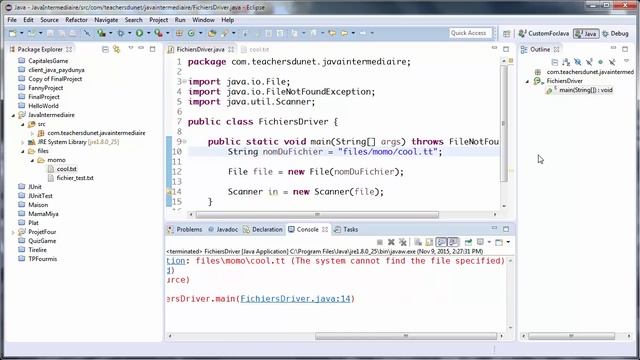Toggle Hide Local Types in Outline
Screen dimensions: 640x360
(612, 62)
